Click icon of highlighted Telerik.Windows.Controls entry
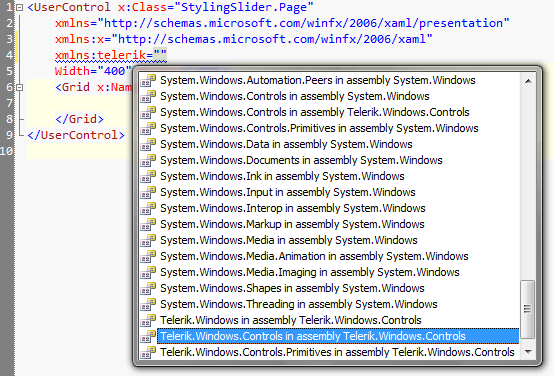 pos(148,336)
